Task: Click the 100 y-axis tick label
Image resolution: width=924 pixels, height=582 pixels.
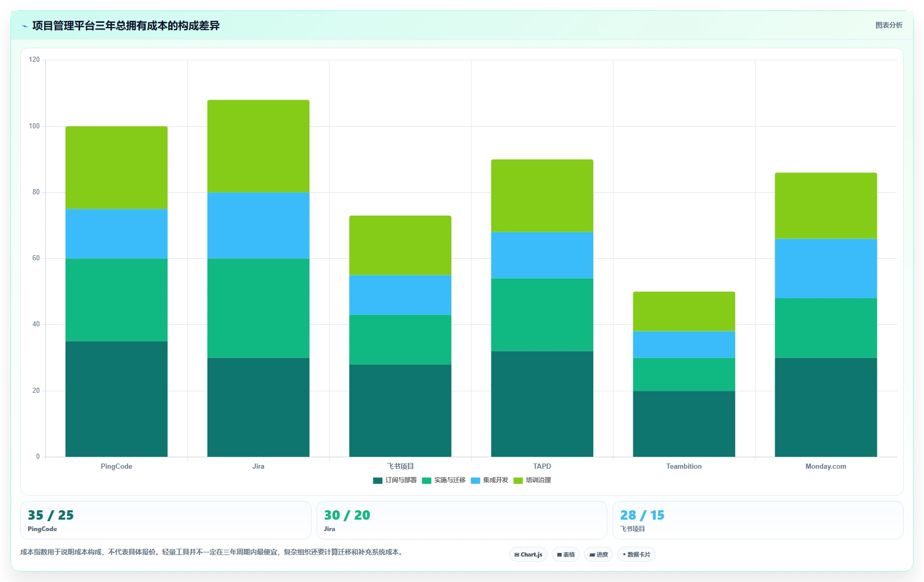Action: pos(34,126)
